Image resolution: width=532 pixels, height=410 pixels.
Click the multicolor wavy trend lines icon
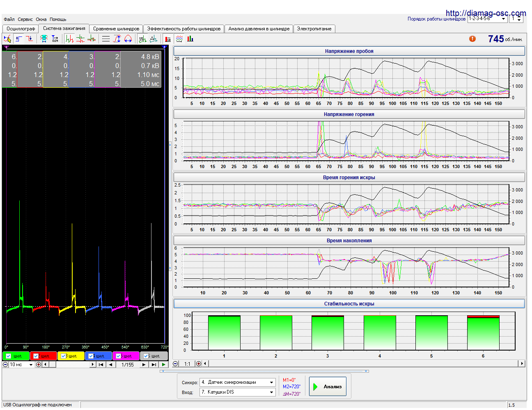(x=179, y=39)
